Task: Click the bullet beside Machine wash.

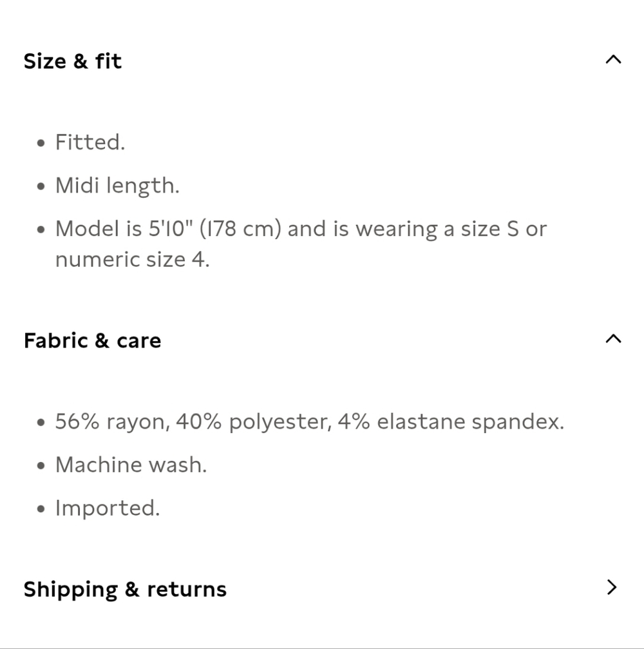Action: click(41, 465)
